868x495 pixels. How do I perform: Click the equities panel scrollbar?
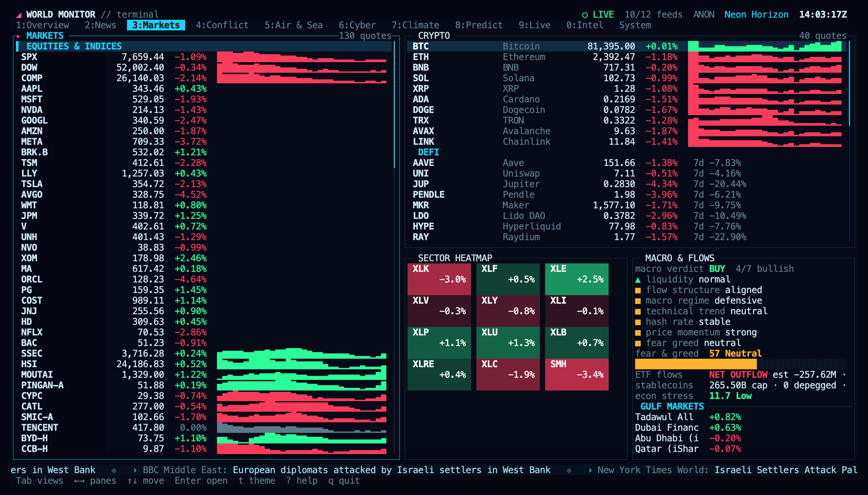[x=394, y=105]
